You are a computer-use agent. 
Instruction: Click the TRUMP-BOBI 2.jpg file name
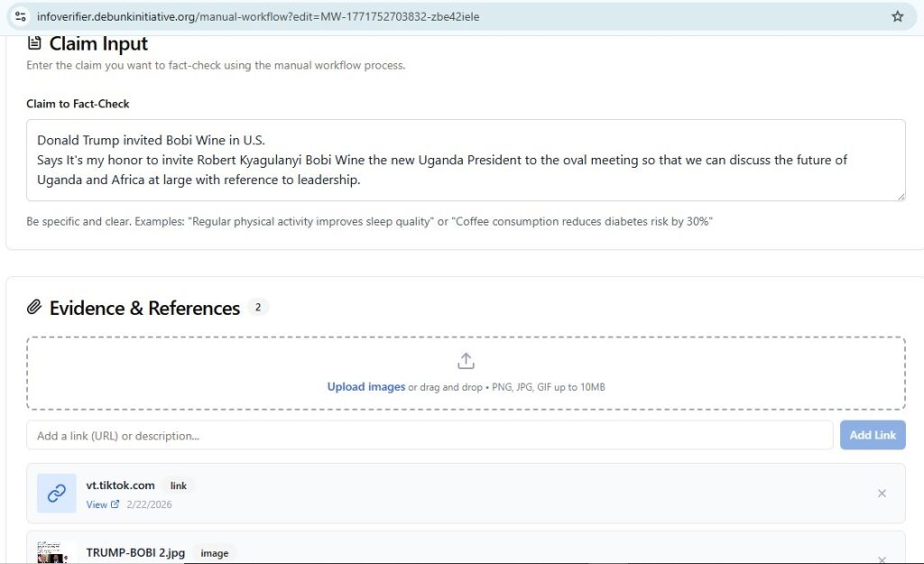135,553
